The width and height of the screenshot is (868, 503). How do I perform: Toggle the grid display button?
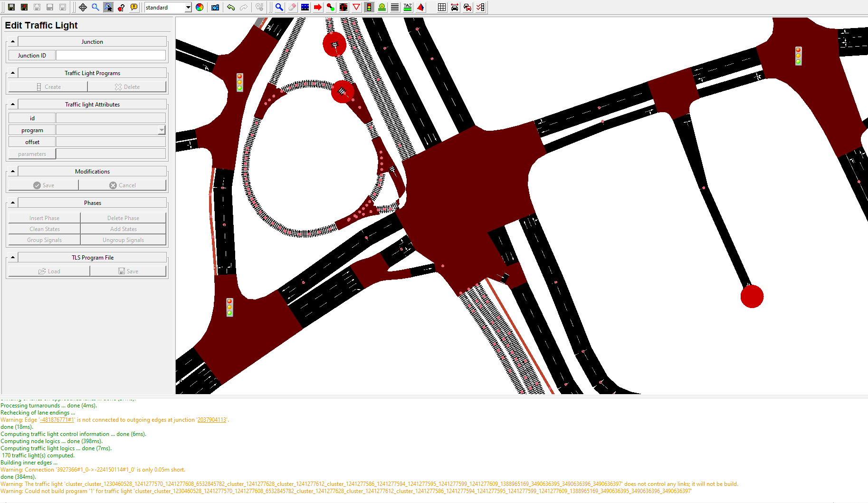pos(442,7)
